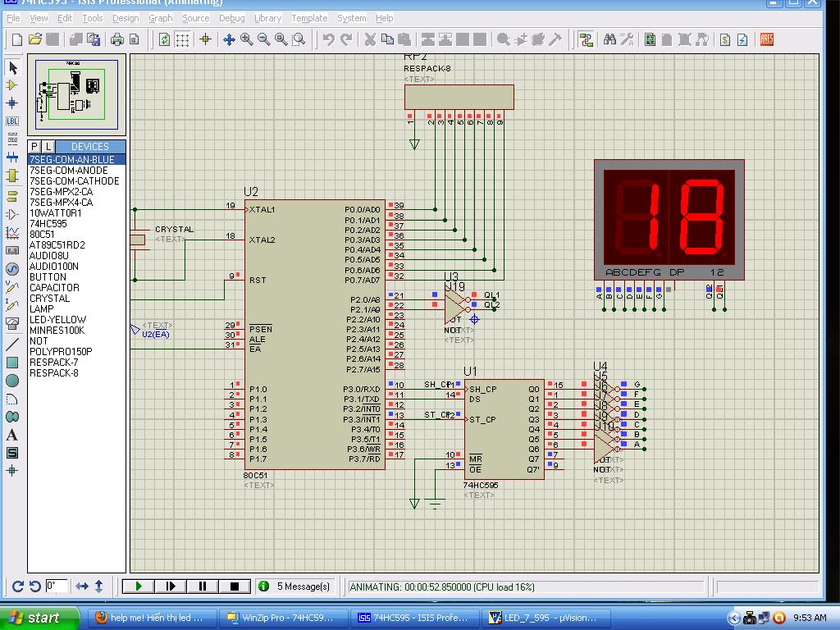Click the rotation angle input field
Image resolution: width=840 pixels, height=630 pixels.
click(x=56, y=586)
